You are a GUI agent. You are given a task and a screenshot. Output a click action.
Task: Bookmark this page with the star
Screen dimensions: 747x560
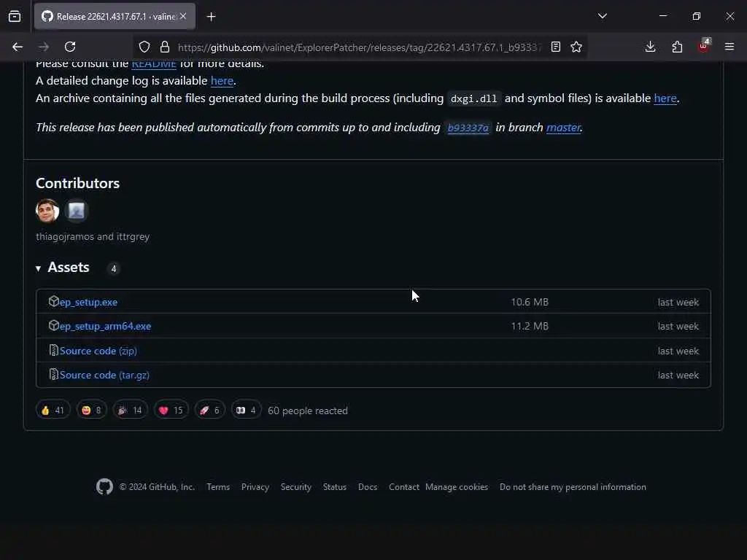(x=576, y=47)
